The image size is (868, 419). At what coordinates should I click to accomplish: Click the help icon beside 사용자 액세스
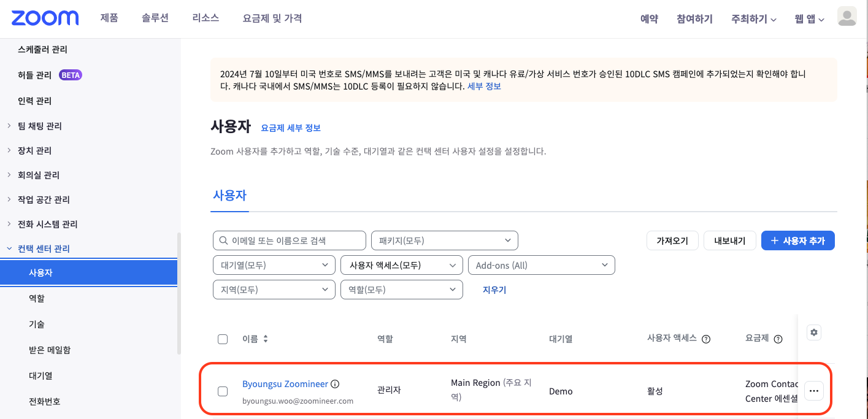706,339
